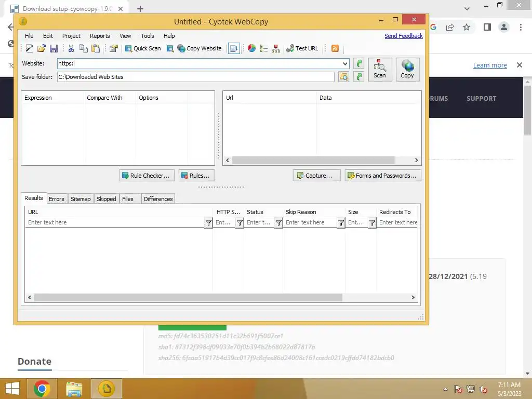Click right arrow of Url/Data scrollbar
This screenshot has width=532, height=399.
(x=416, y=160)
